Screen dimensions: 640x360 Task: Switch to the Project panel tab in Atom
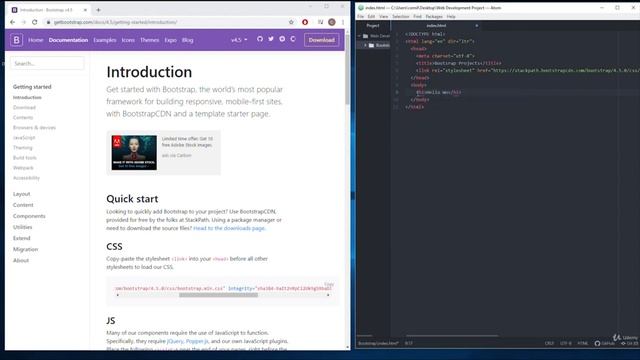point(373,26)
